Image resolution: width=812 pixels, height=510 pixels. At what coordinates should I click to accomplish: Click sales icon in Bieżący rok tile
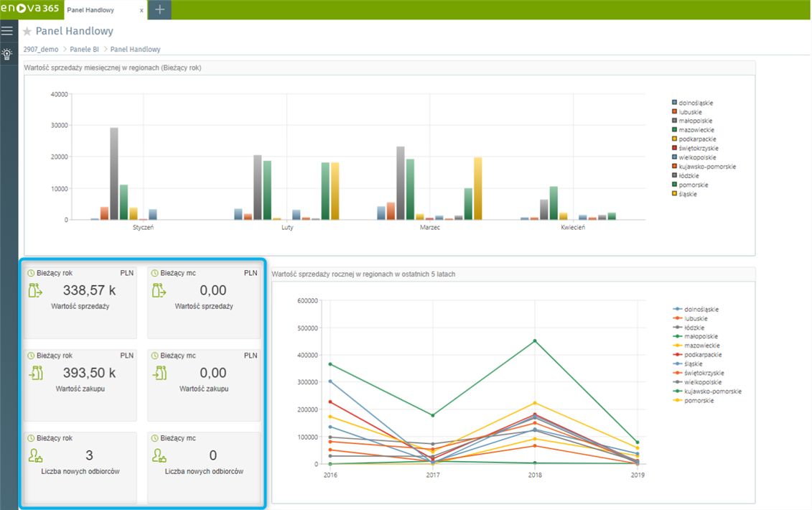(36, 290)
